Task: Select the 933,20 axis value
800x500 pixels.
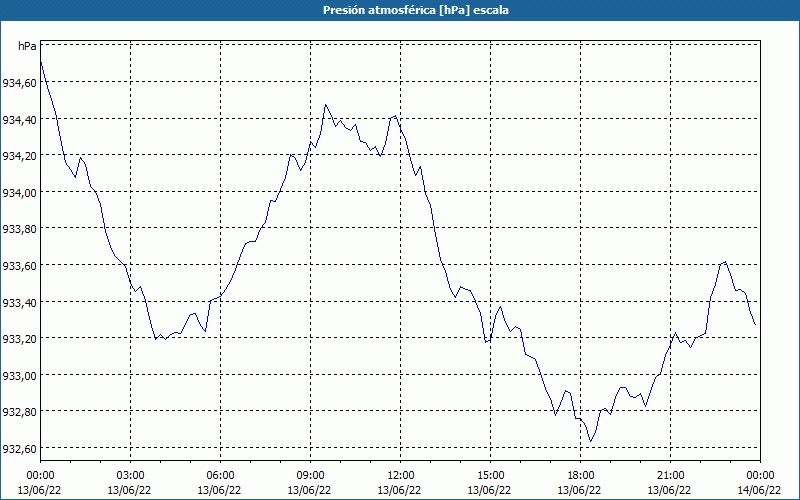Action: 19,339
